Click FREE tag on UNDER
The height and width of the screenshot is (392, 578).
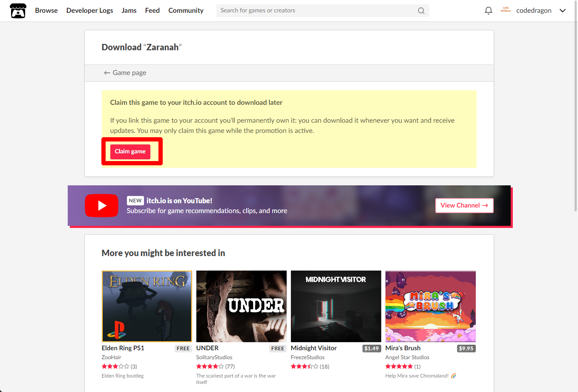[x=278, y=349]
